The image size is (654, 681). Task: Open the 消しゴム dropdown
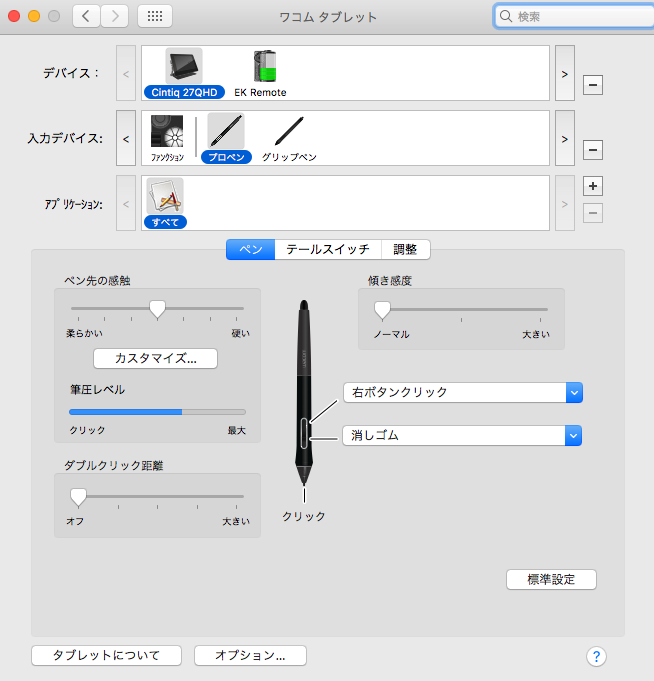pos(462,435)
